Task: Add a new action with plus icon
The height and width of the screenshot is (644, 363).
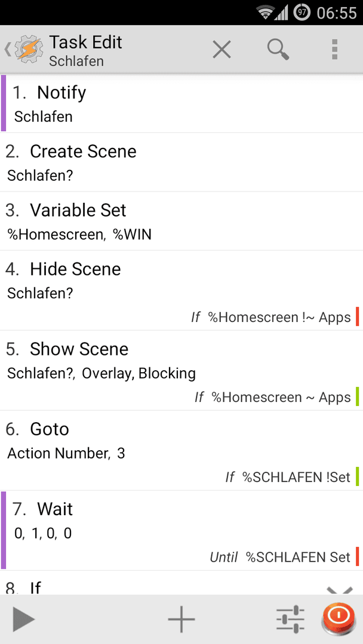Action: coord(181,619)
